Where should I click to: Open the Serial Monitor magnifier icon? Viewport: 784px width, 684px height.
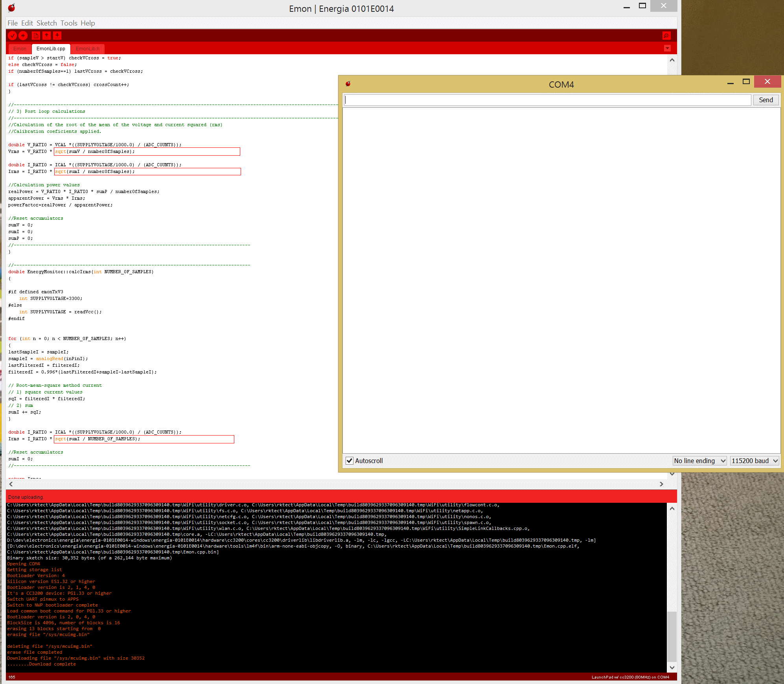(666, 36)
